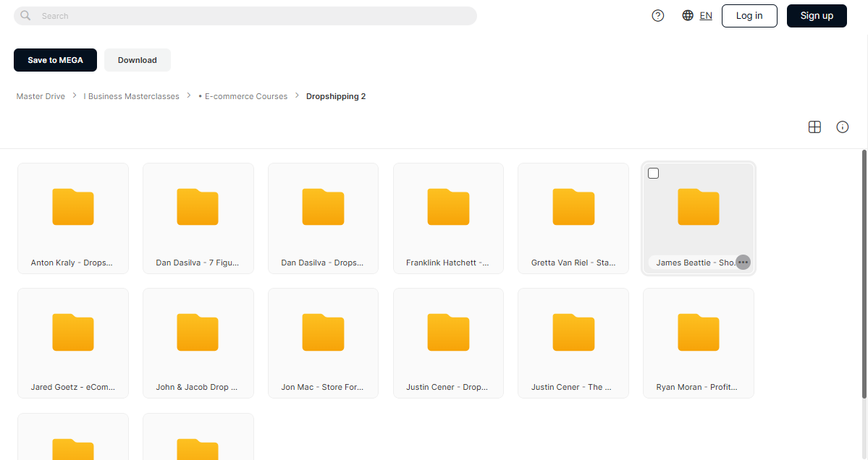The height and width of the screenshot is (460, 868).
Task: Select 'Ryan Moran - Profit...' label
Action: (696, 387)
